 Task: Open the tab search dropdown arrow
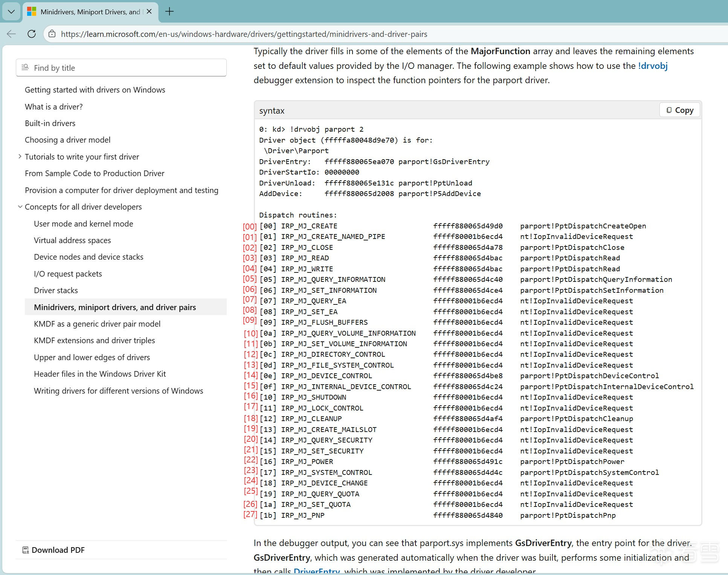[x=11, y=12]
